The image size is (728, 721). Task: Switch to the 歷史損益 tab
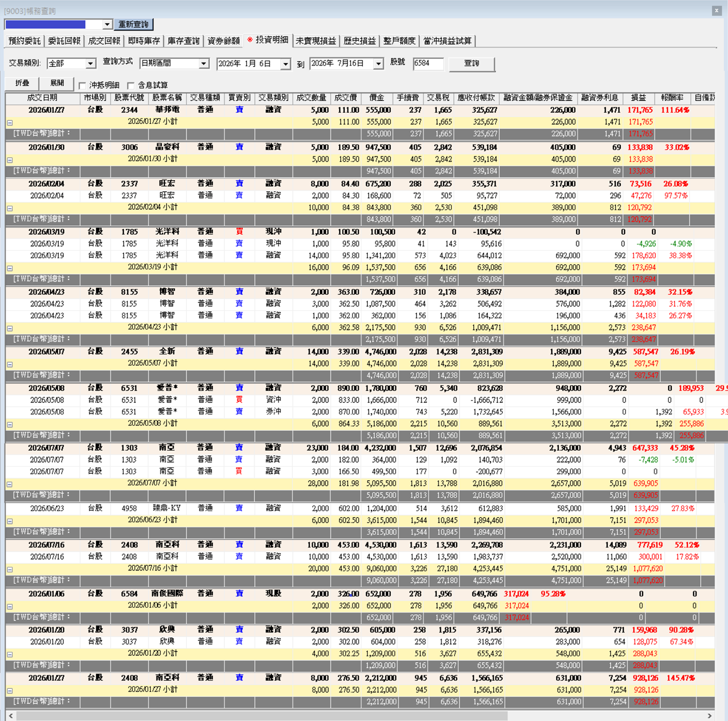tap(359, 41)
